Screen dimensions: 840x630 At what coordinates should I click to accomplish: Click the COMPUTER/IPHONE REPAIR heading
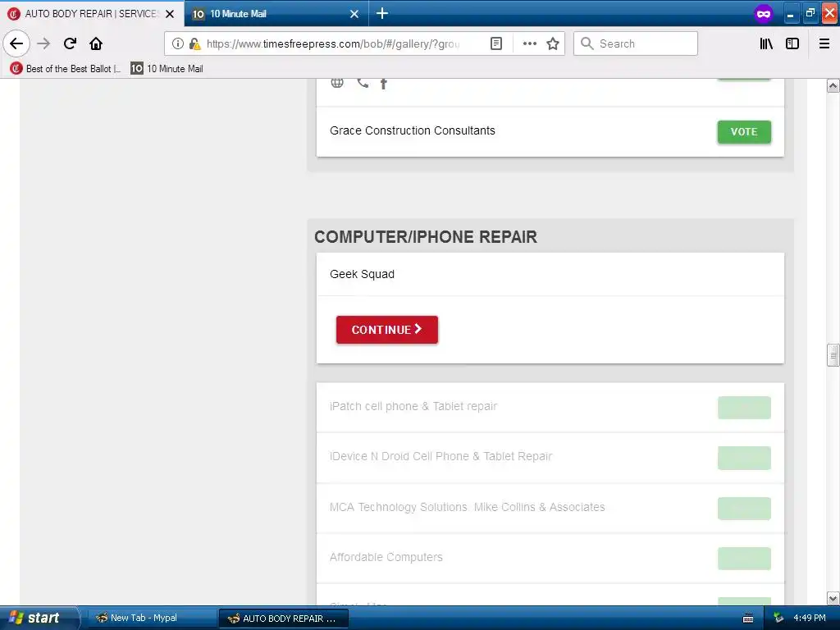click(x=426, y=237)
